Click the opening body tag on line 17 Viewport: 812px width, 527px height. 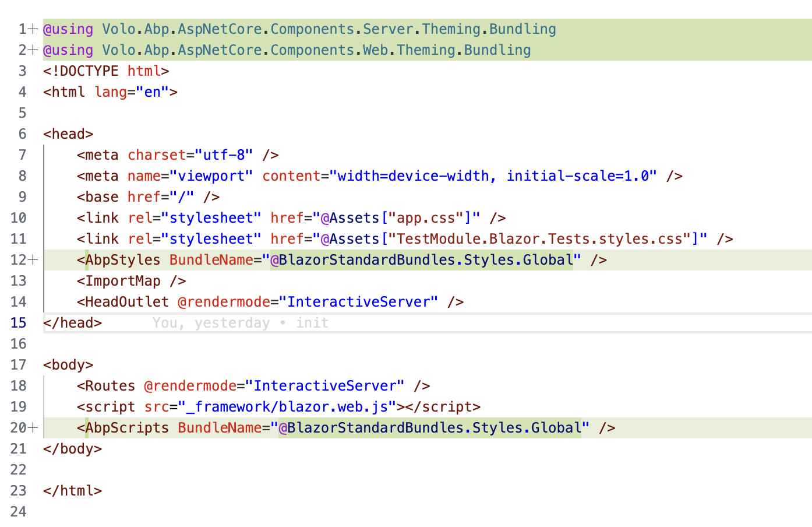tap(68, 365)
